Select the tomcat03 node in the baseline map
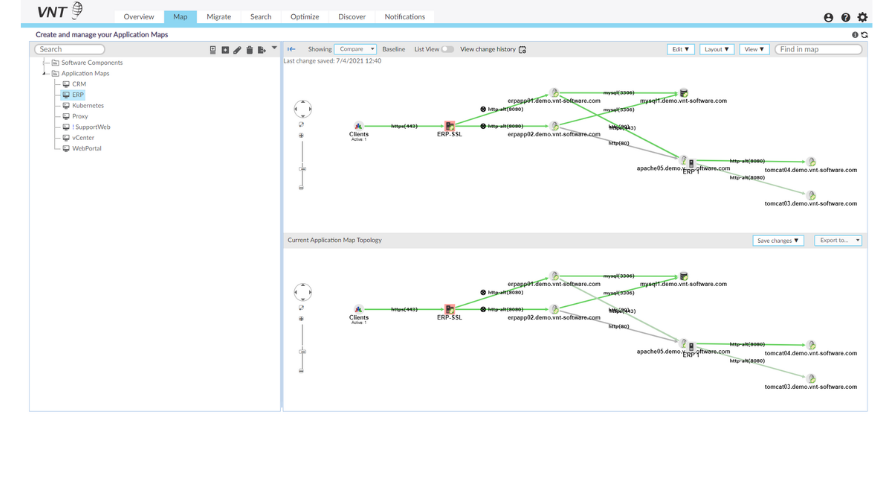The height and width of the screenshot is (500, 890). click(812, 195)
